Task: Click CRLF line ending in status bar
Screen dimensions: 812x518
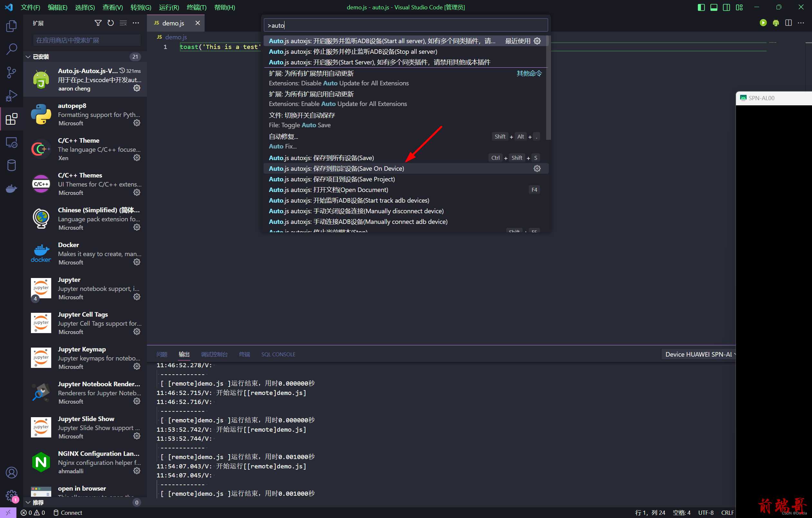Action: [x=727, y=513]
